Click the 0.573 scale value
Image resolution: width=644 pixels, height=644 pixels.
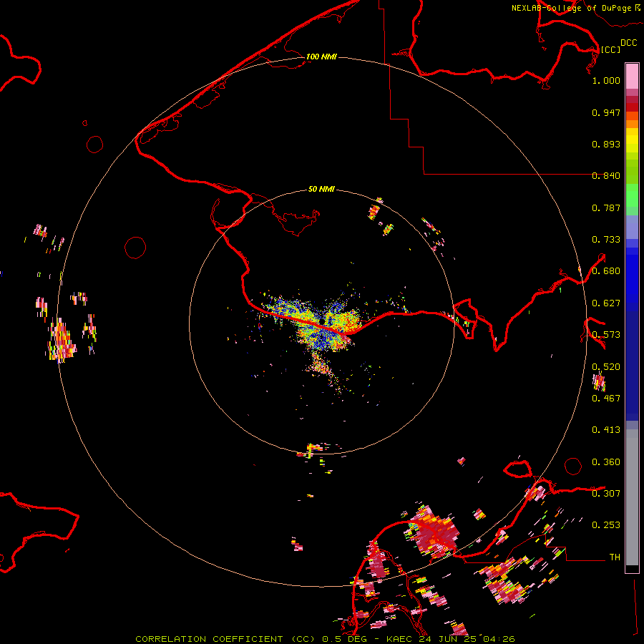606,335
